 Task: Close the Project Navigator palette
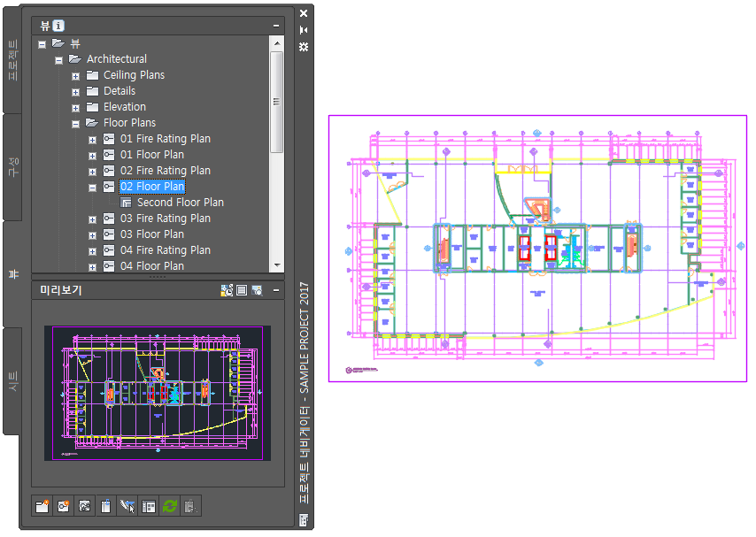pyautogui.click(x=304, y=13)
